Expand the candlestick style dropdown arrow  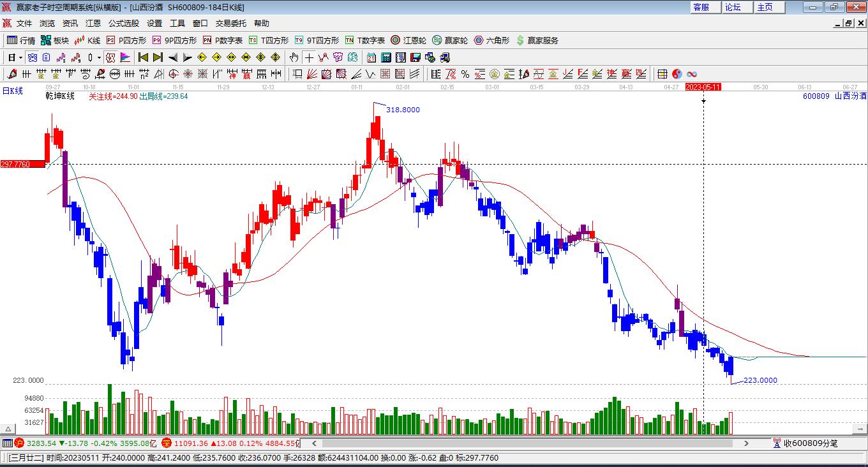point(99,57)
